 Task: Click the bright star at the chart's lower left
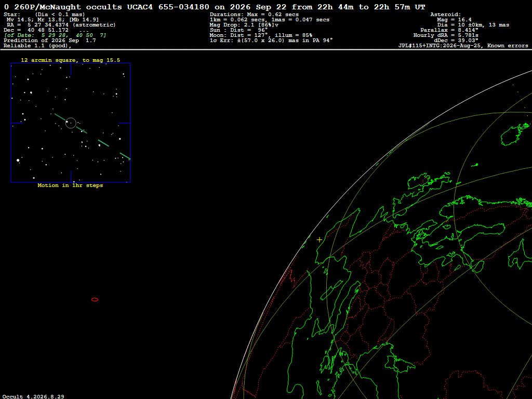click(x=18, y=160)
